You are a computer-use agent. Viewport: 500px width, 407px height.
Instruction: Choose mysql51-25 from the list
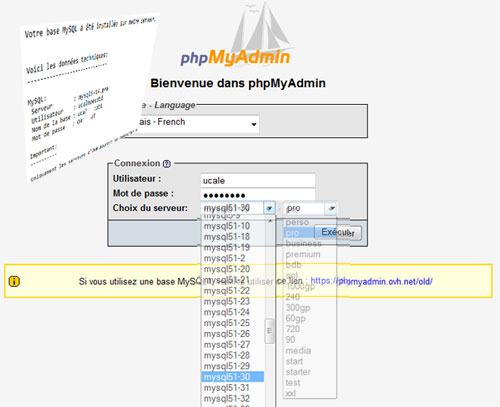coord(233,323)
